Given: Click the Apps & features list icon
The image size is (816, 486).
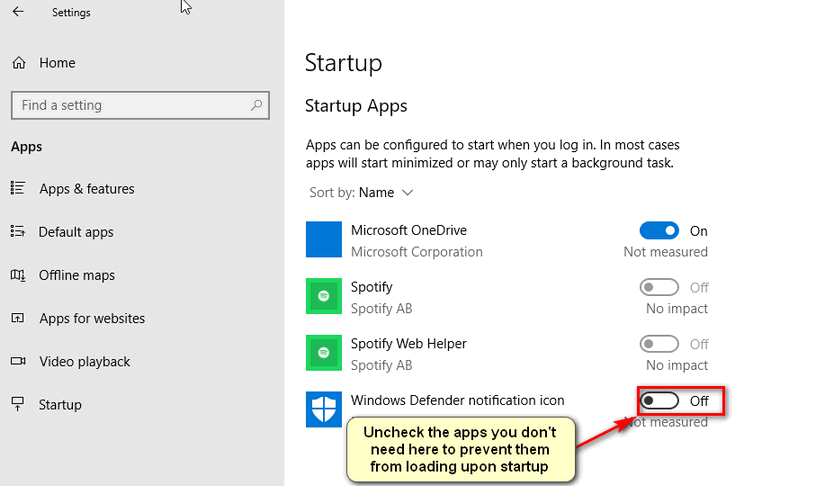Looking at the screenshot, I should (18, 188).
